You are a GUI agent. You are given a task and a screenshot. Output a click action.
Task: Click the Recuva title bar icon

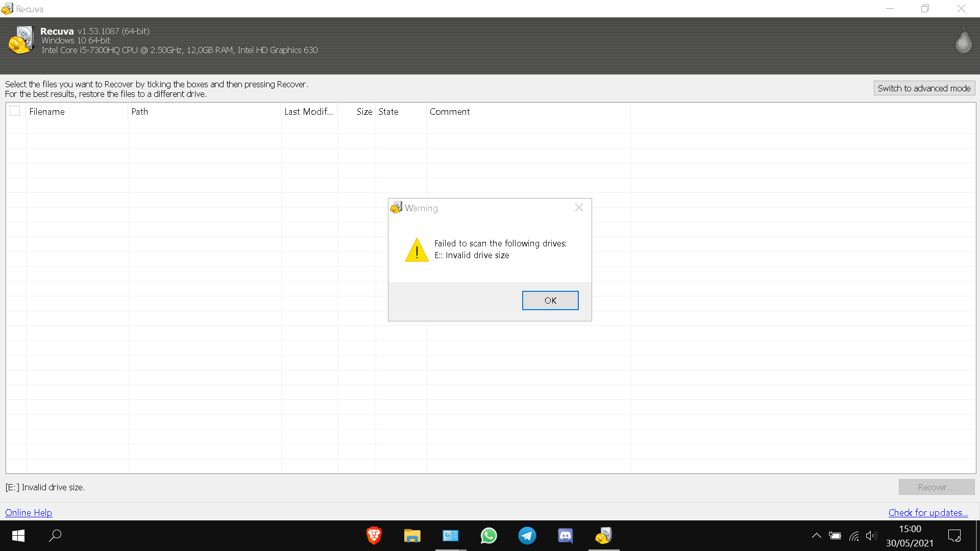[7, 9]
